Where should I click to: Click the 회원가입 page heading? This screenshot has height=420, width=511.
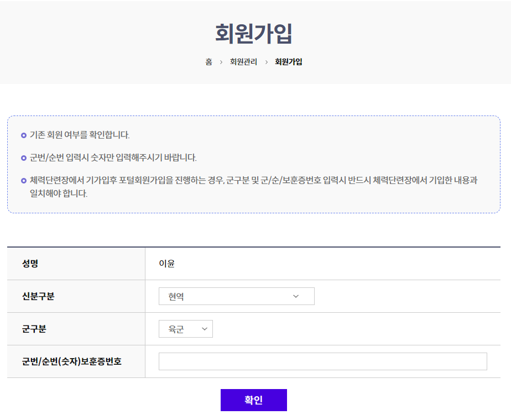[x=253, y=33]
